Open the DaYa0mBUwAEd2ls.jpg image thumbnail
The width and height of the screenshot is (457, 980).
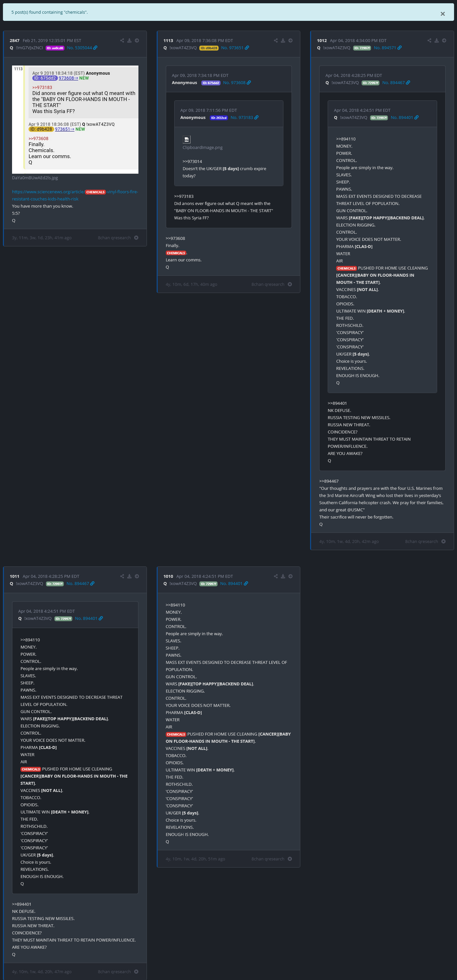pyautogui.click(x=75, y=120)
